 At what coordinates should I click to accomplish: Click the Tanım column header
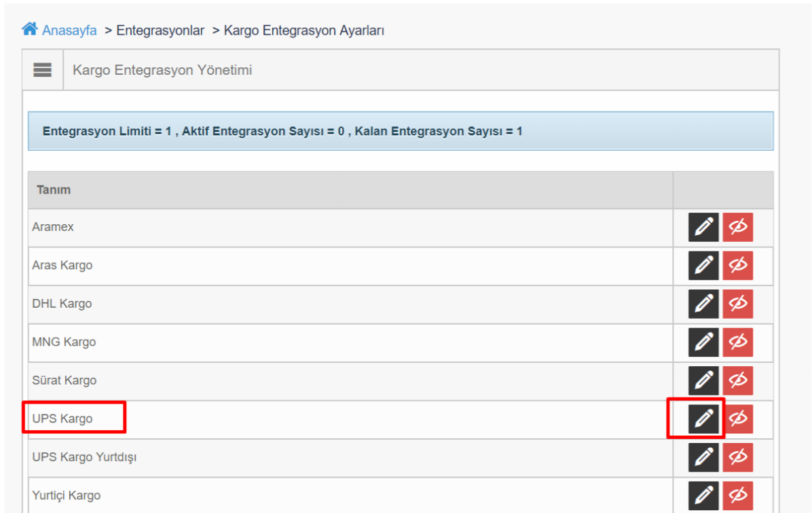[54, 190]
